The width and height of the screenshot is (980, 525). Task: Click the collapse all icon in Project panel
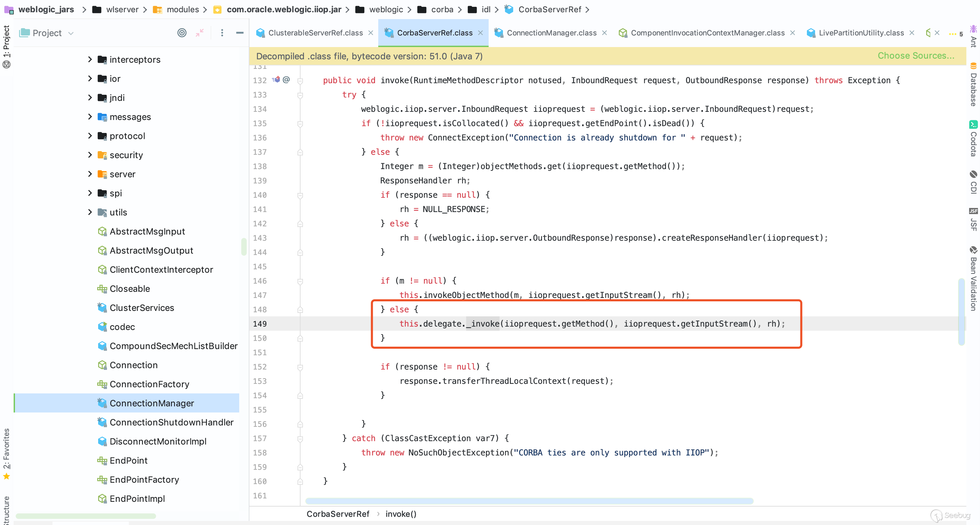point(200,33)
